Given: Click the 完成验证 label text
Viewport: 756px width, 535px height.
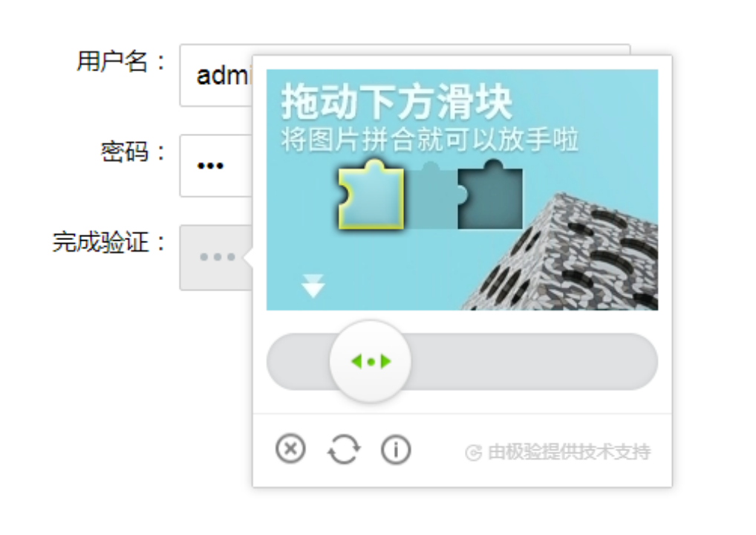Looking at the screenshot, I should 100,241.
